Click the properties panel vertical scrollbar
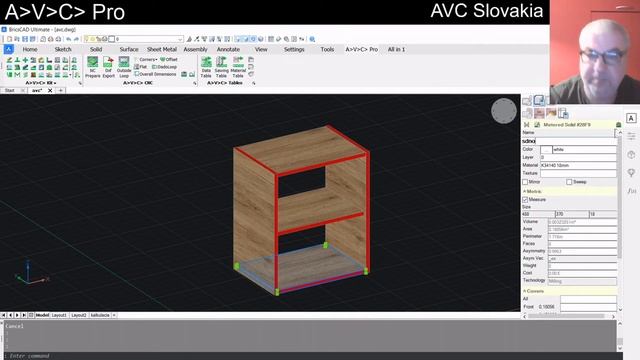The image size is (640, 360). [x=619, y=196]
